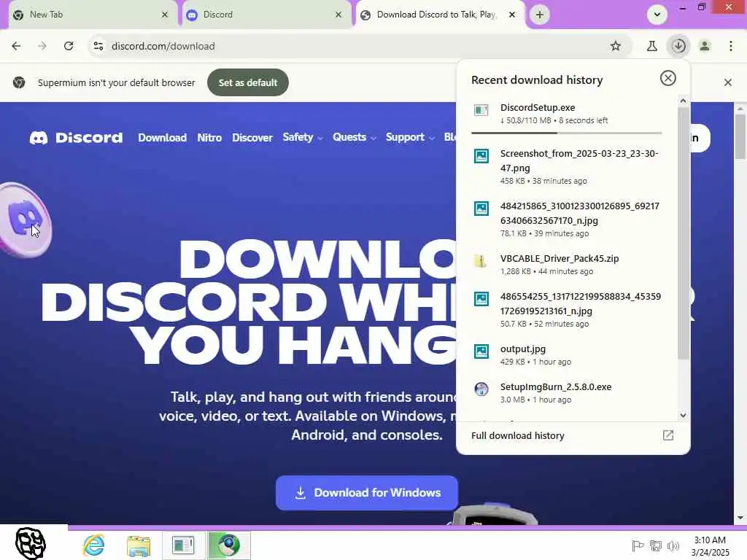The height and width of the screenshot is (560, 747).
Task: Click the 486554255 jpg image icon
Action: click(x=481, y=298)
